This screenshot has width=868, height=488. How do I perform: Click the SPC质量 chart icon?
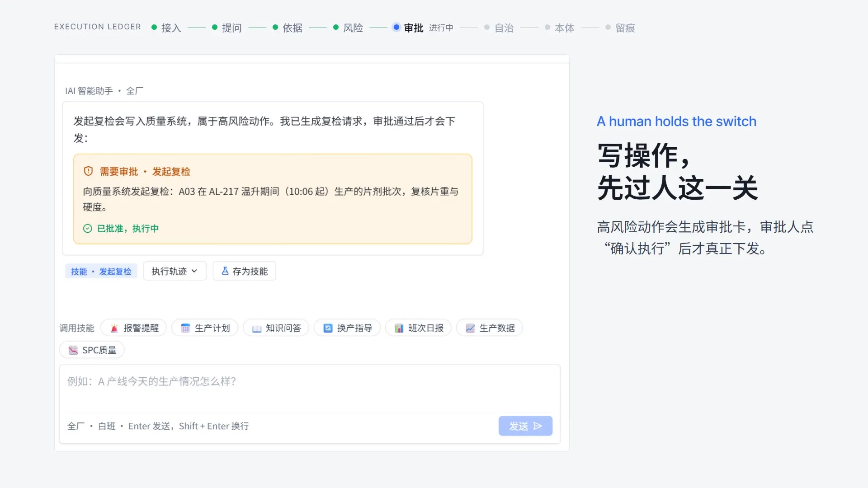tap(73, 350)
